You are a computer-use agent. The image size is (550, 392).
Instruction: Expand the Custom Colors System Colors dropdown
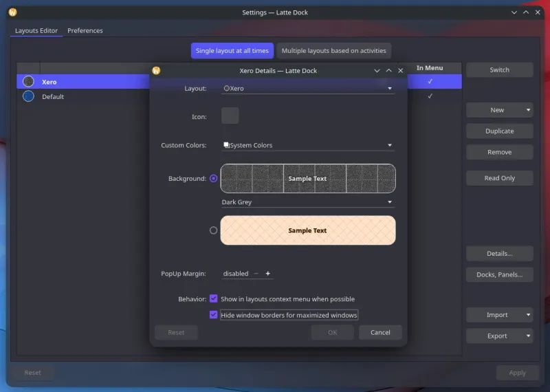click(x=308, y=145)
